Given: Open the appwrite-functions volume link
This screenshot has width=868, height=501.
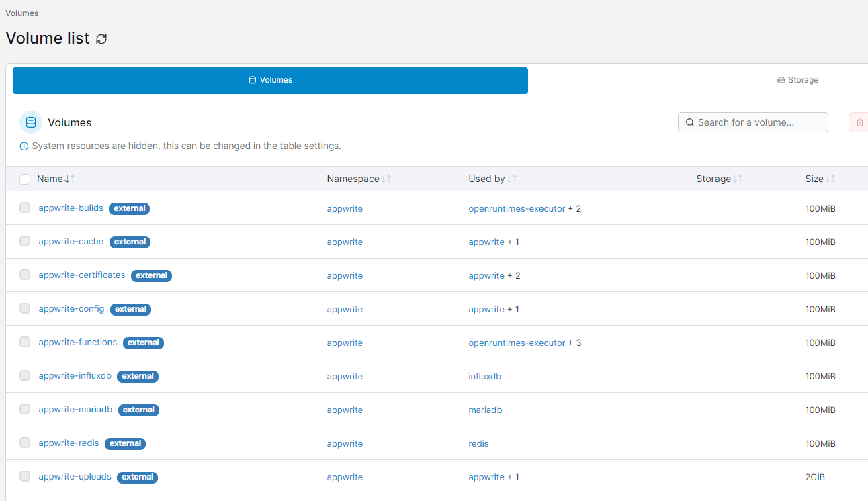Looking at the screenshot, I should tap(78, 343).
